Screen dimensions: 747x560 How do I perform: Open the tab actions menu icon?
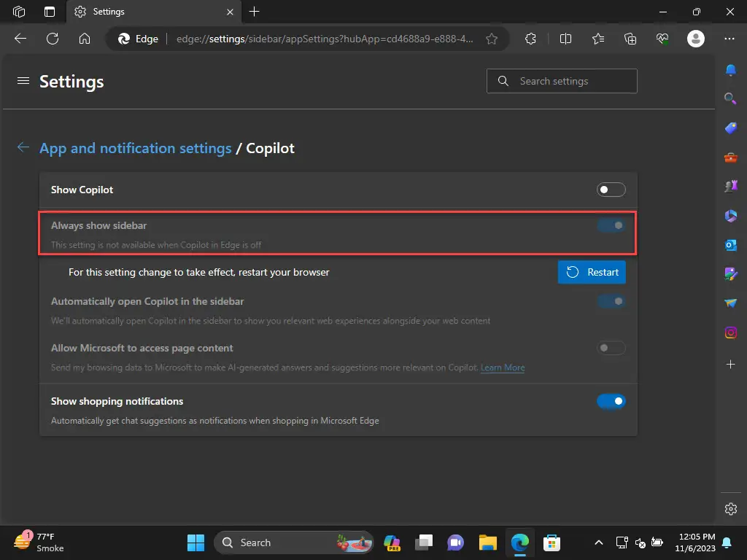point(50,12)
